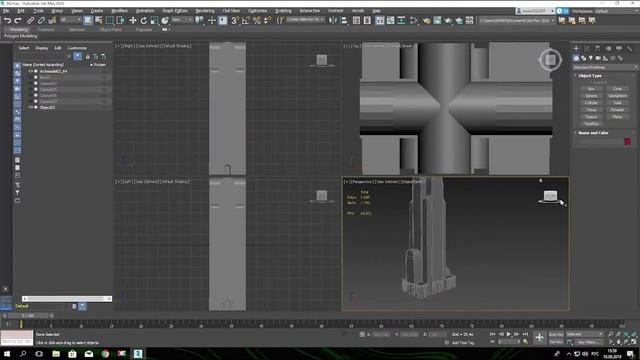
Task: Open the Rendering menu
Action: 205,11
